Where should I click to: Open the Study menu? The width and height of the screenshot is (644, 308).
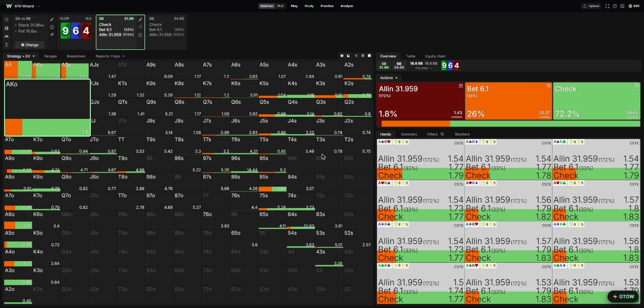click(x=309, y=6)
